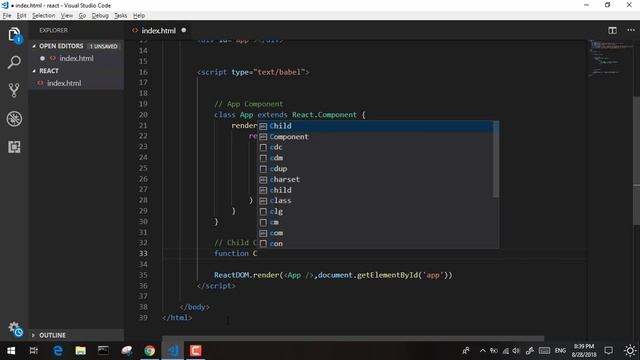Launch Microsoft Edge from the taskbar
The height and width of the screenshot is (360, 640).
[x=58, y=351]
